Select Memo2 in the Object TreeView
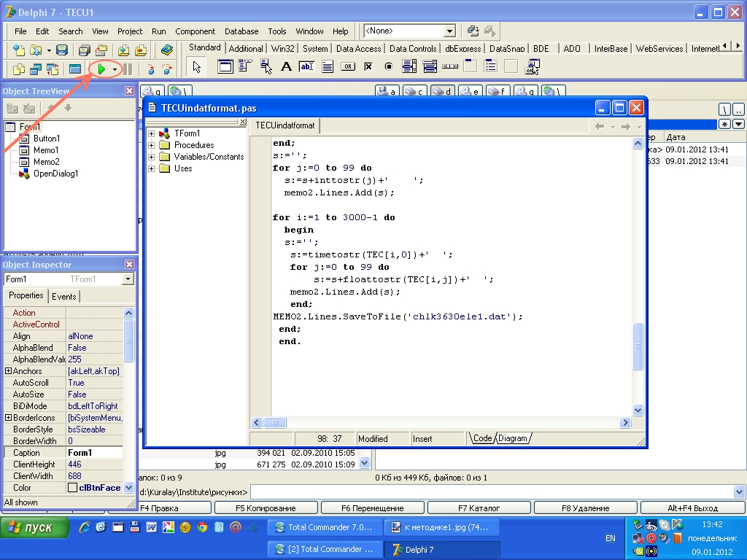The width and height of the screenshot is (747, 560). click(x=46, y=162)
